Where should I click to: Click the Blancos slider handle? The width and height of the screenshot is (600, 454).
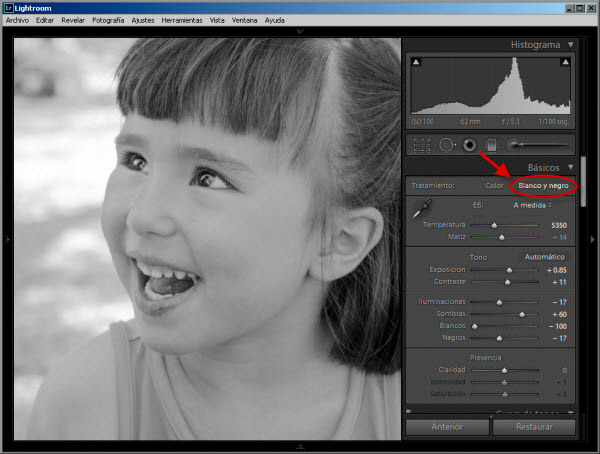pos(474,327)
